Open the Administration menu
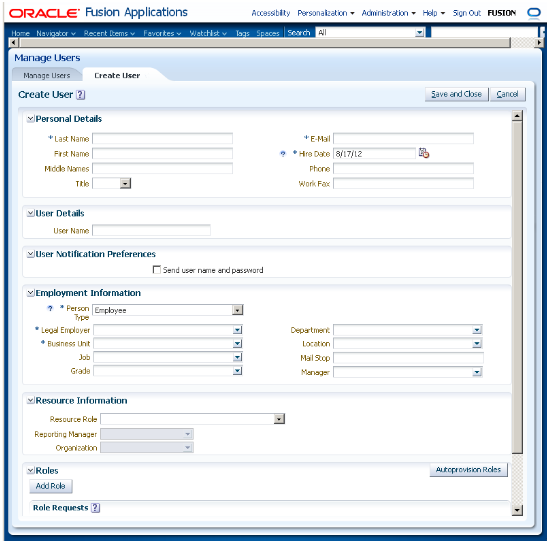The image size is (549, 543). [388, 13]
